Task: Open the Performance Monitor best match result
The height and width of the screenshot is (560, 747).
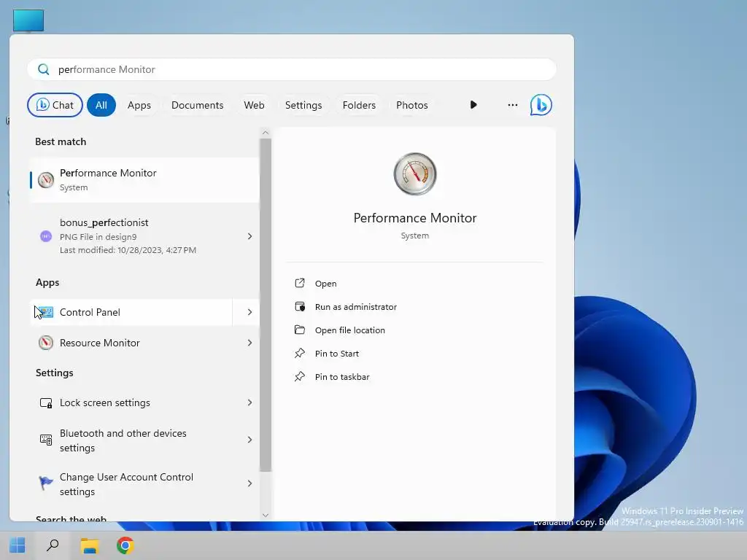Action: 145,180
